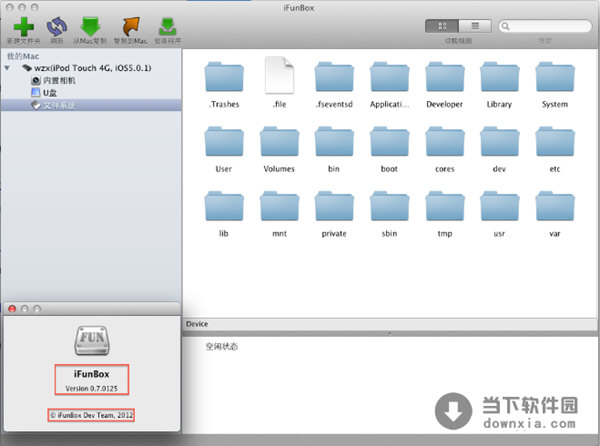Switch to icon grid view
The height and width of the screenshot is (446, 600).
pyautogui.click(x=442, y=26)
